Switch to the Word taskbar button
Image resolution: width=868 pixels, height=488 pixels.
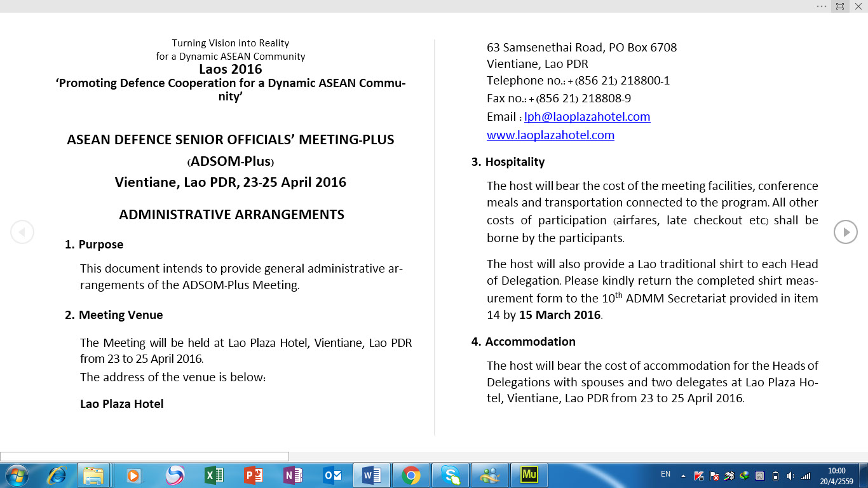(x=372, y=475)
